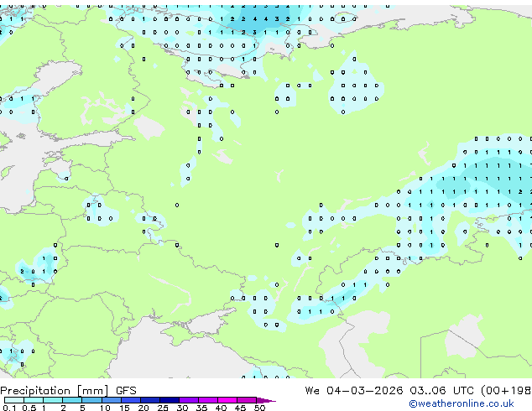Click the 'GFS' model label
The image size is (532, 411).
[126, 391]
